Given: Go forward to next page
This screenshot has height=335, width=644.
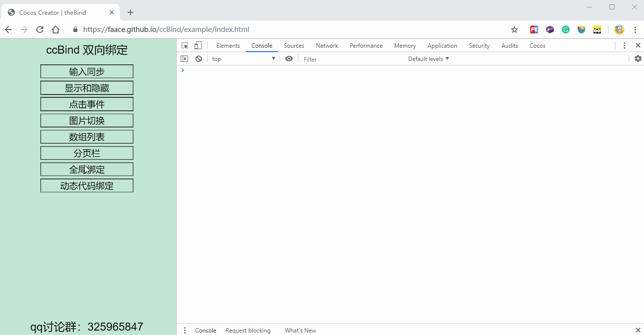Looking at the screenshot, I should [x=24, y=30].
